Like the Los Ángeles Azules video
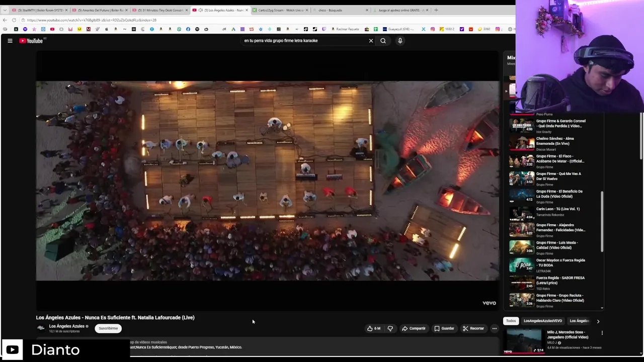644x362 pixels. (374, 328)
